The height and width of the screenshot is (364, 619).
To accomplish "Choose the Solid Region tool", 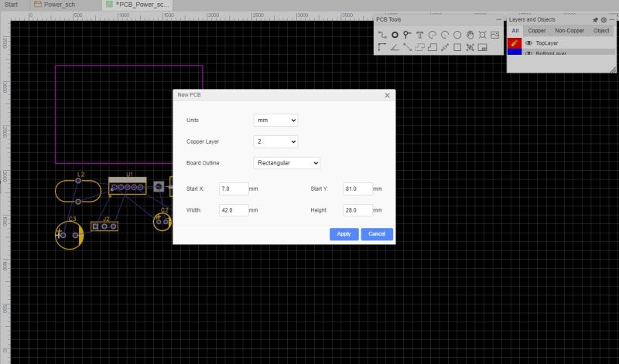I will 433,47.
